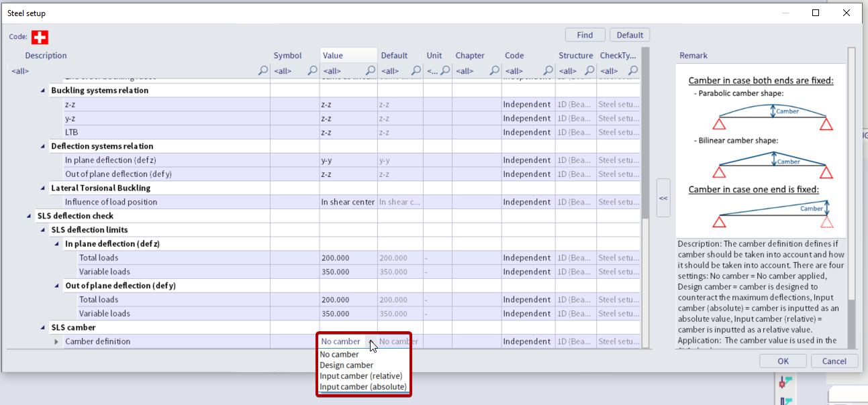Choose Design camber from dropdown list
868x405 pixels.
pos(346,365)
